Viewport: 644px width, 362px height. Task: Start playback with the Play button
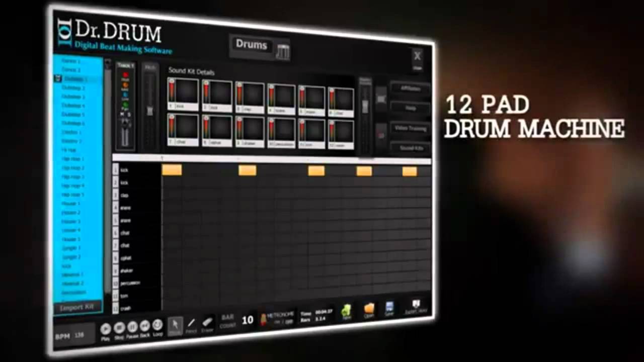tap(106, 328)
